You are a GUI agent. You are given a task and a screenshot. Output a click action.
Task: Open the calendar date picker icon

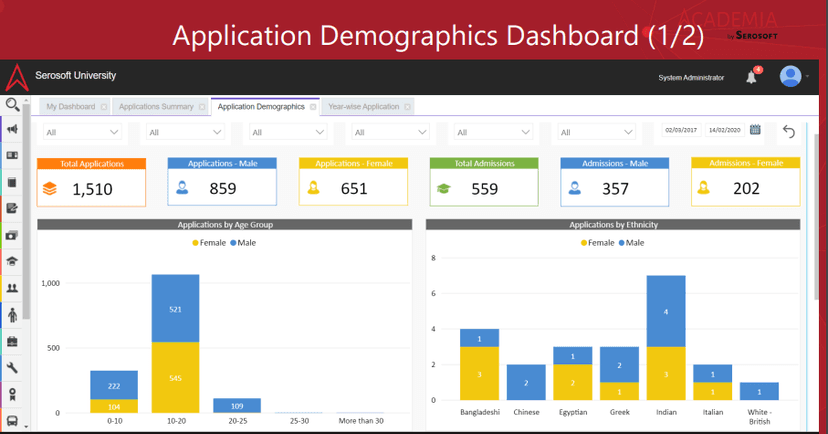pos(756,130)
